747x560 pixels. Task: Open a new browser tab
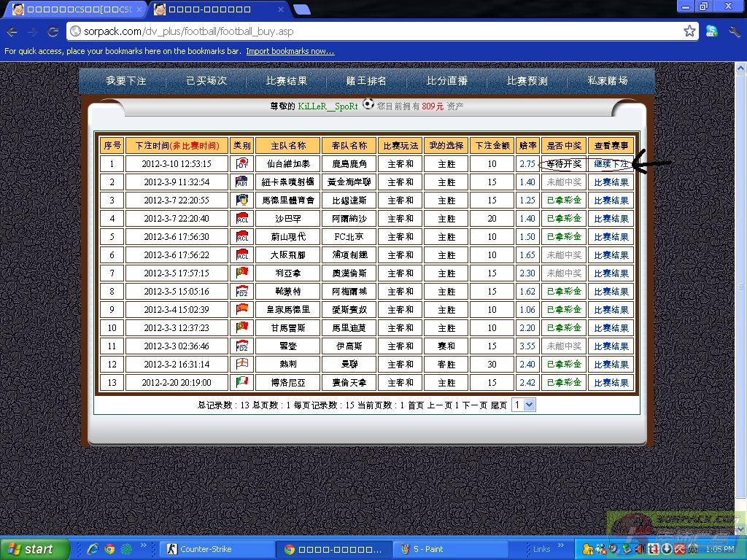301,9
